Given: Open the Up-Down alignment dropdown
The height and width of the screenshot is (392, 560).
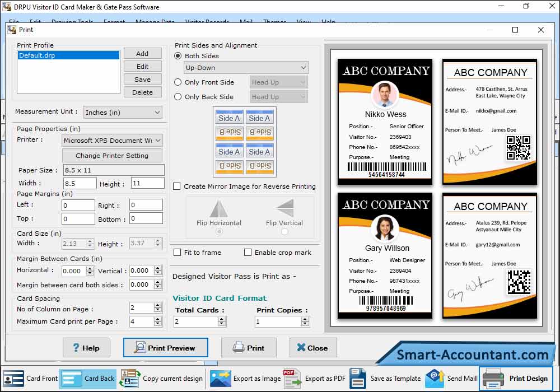Looking at the screenshot, I should point(246,68).
